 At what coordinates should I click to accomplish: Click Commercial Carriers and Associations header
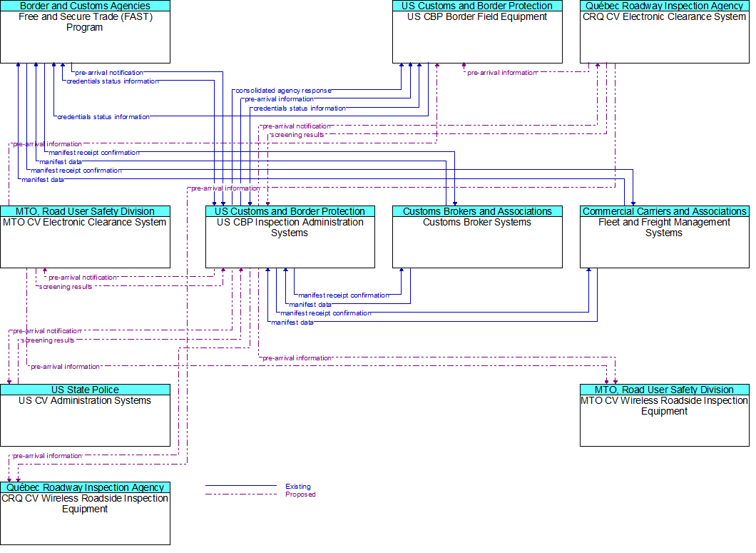(665, 211)
